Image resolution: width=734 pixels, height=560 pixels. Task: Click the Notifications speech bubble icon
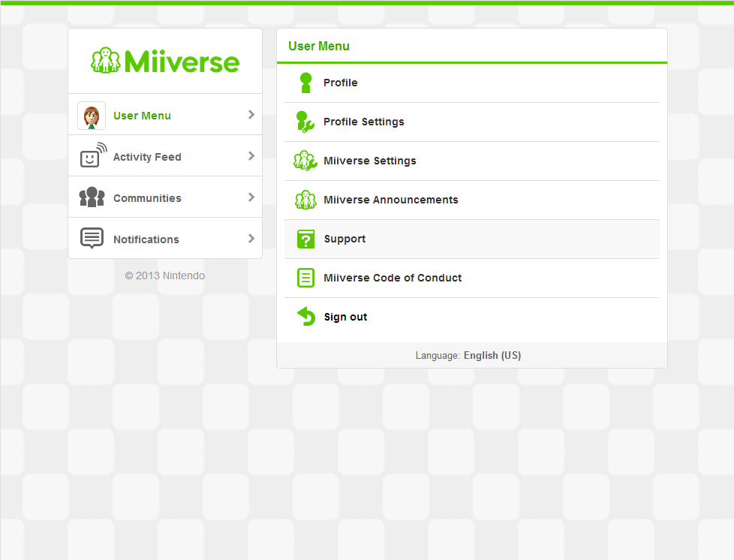(x=91, y=238)
